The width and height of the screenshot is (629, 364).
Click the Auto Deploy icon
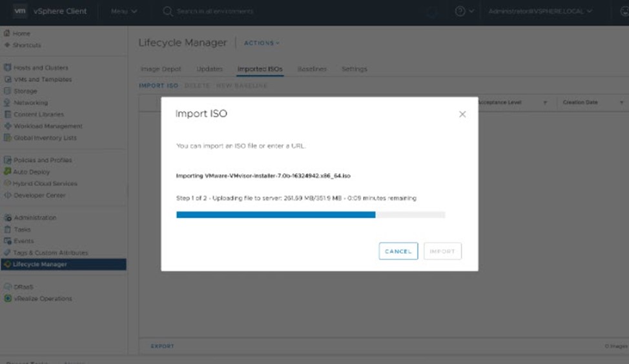(x=7, y=172)
